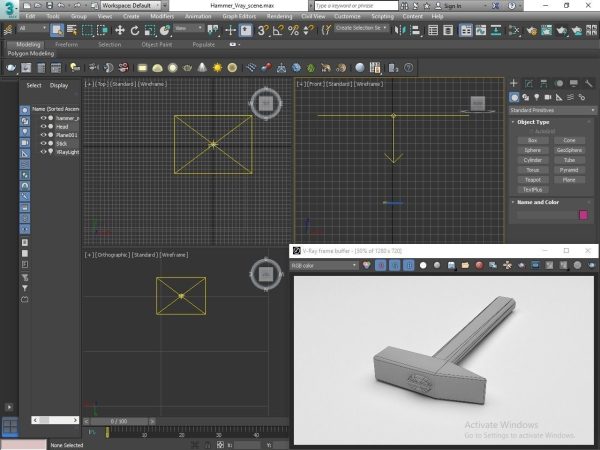Click the Pyramid primitive button
Image resolution: width=600 pixels, height=450 pixels.
(x=569, y=170)
